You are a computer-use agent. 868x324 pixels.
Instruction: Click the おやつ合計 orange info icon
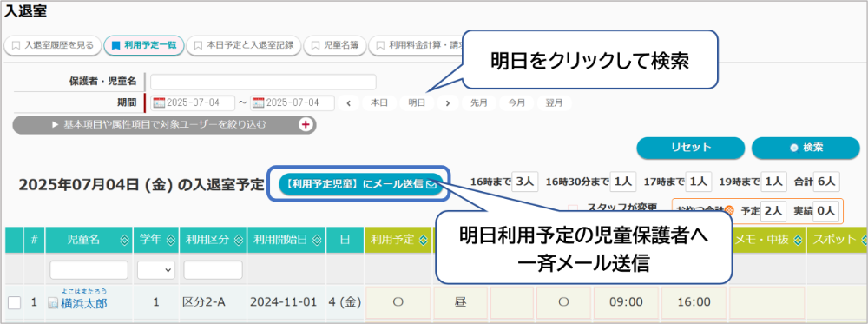(x=729, y=210)
